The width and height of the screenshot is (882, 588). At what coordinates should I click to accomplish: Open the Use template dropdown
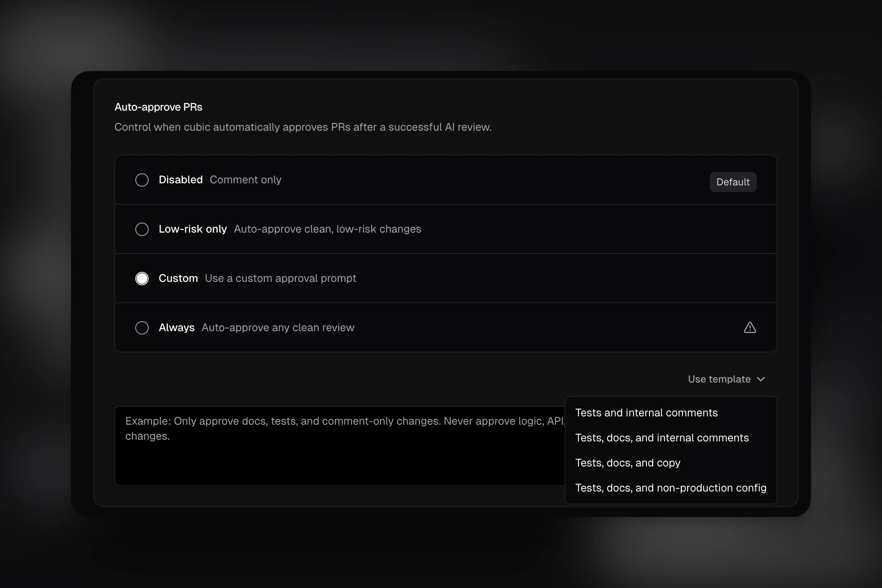(727, 379)
